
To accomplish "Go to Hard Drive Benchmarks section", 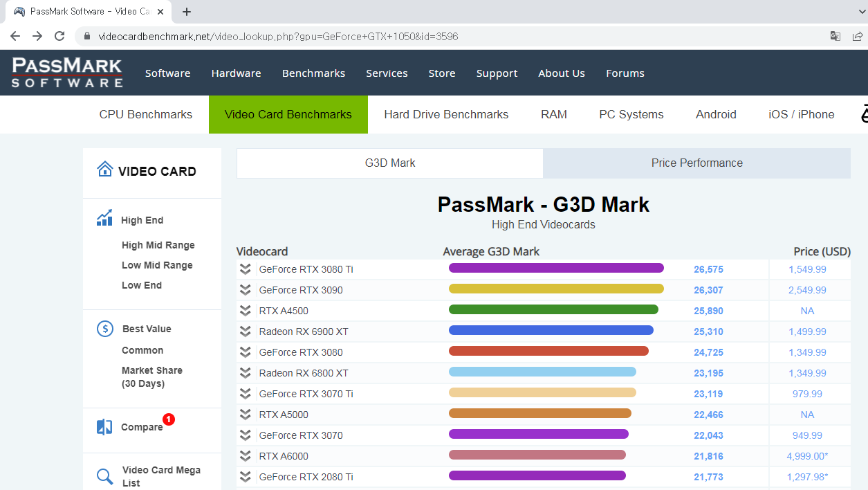I will (x=446, y=115).
